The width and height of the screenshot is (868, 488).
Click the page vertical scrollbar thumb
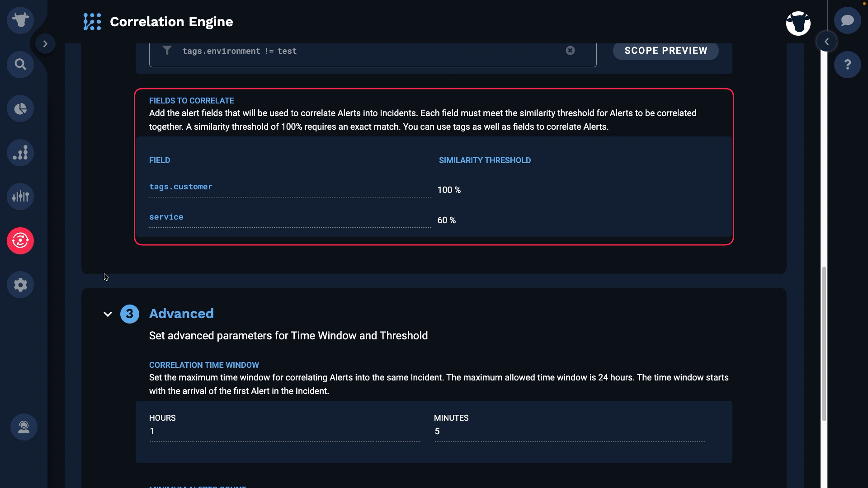tap(824, 344)
